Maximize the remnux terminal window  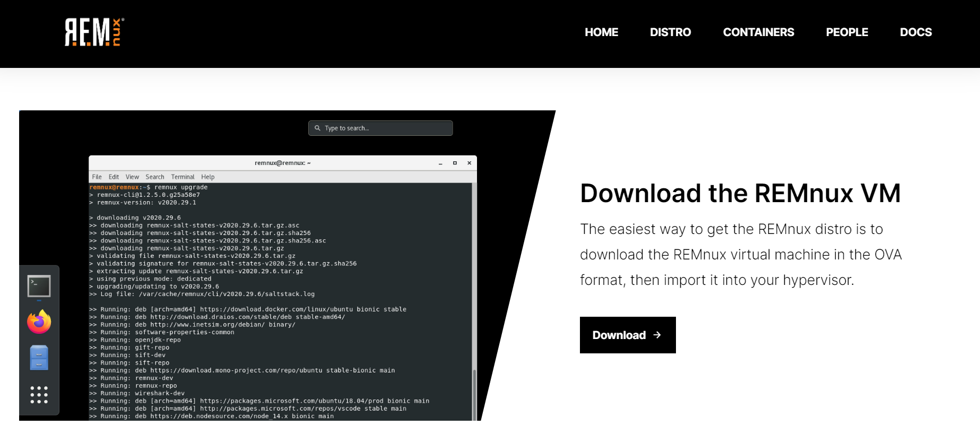[x=455, y=163]
